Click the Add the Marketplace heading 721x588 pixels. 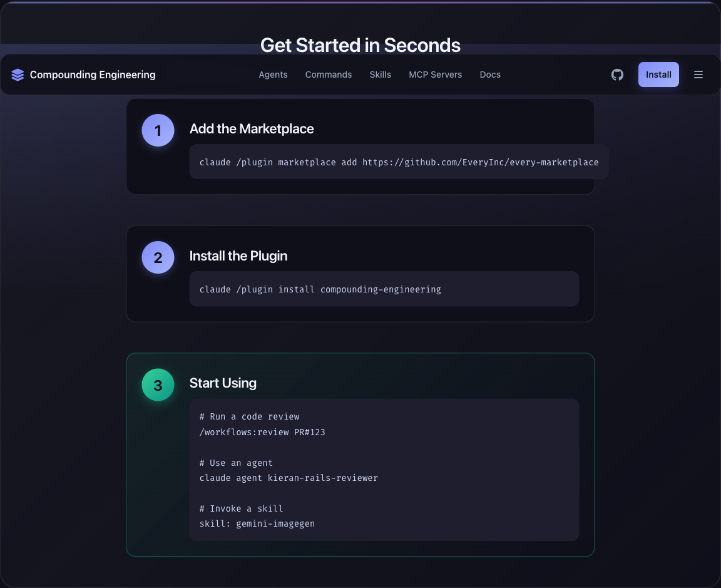252,129
